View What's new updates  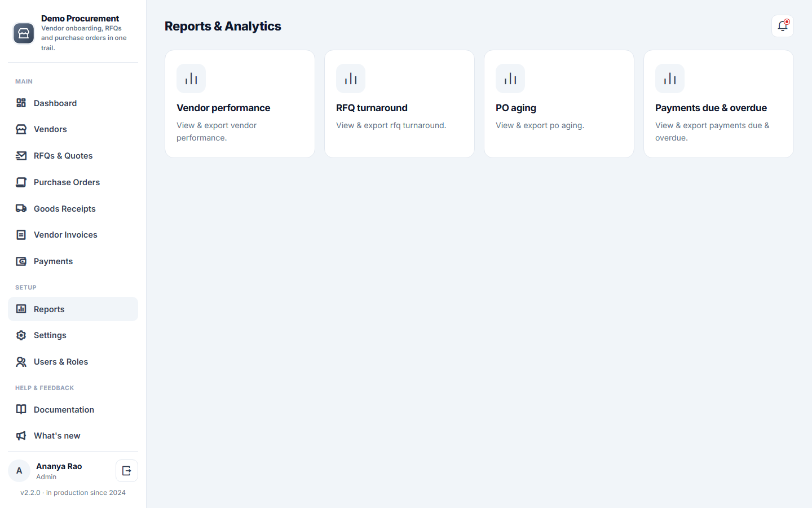coord(73,436)
